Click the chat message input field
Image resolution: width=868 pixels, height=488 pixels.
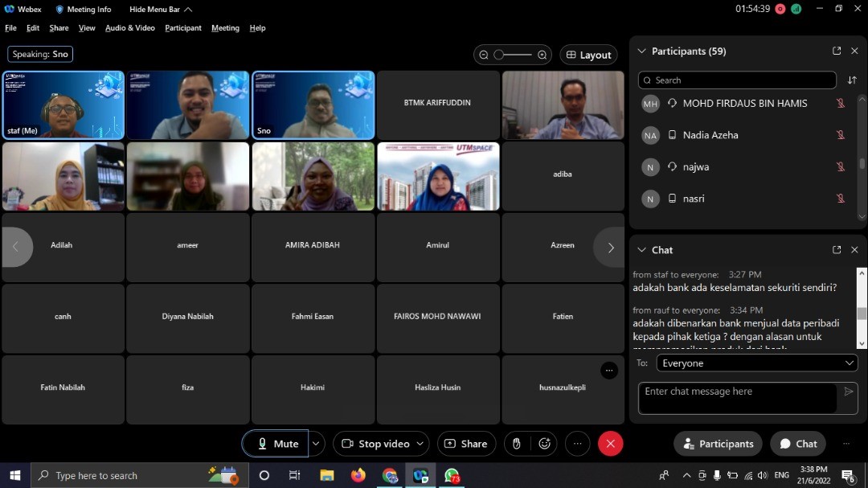click(x=737, y=397)
